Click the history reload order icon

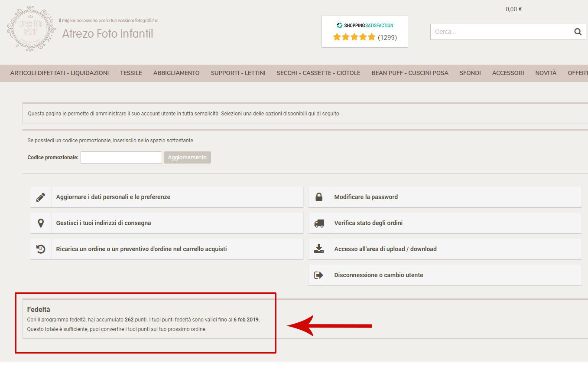point(41,249)
